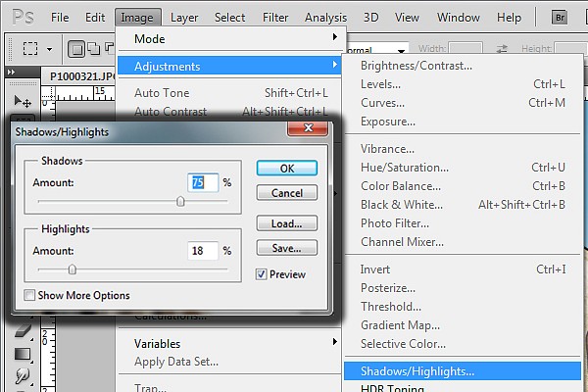Screen dimensions: 588x392
Task: Click the Cancel button in the dialog
Action: (287, 193)
